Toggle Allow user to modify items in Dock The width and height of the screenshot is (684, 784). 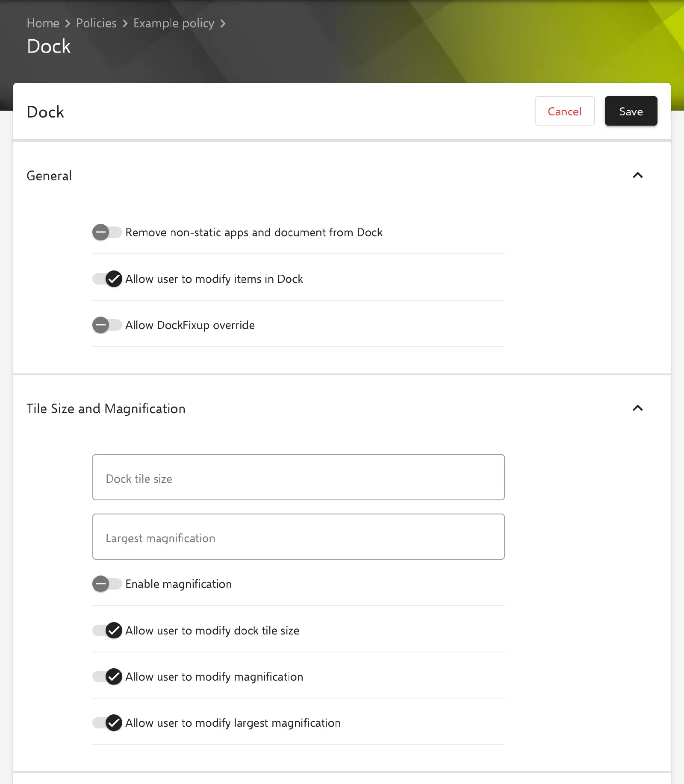107,279
